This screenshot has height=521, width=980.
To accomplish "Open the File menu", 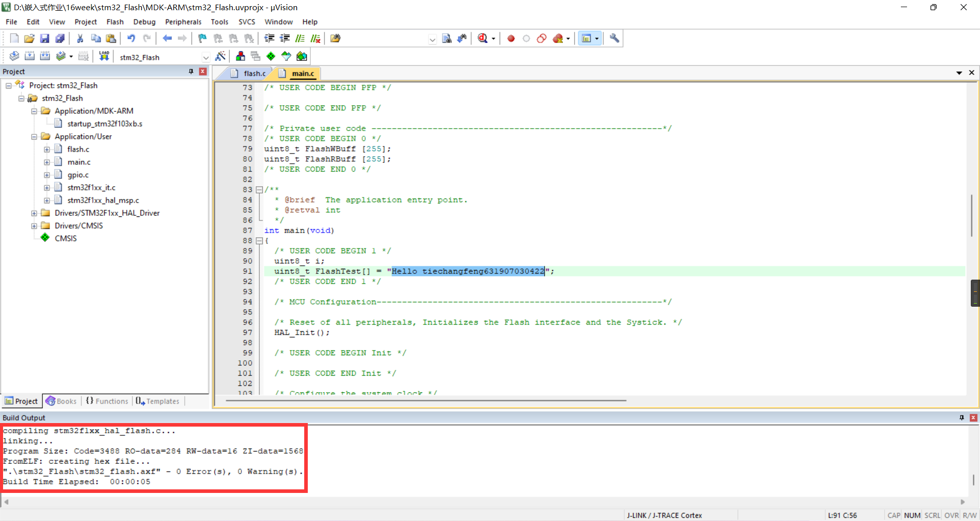I will coord(11,22).
